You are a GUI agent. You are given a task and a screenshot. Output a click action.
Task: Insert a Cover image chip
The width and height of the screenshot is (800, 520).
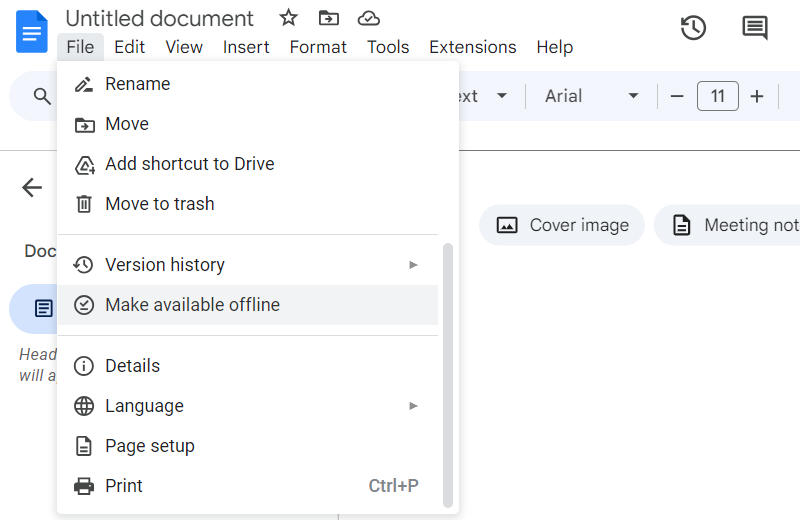(x=562, y=225)
